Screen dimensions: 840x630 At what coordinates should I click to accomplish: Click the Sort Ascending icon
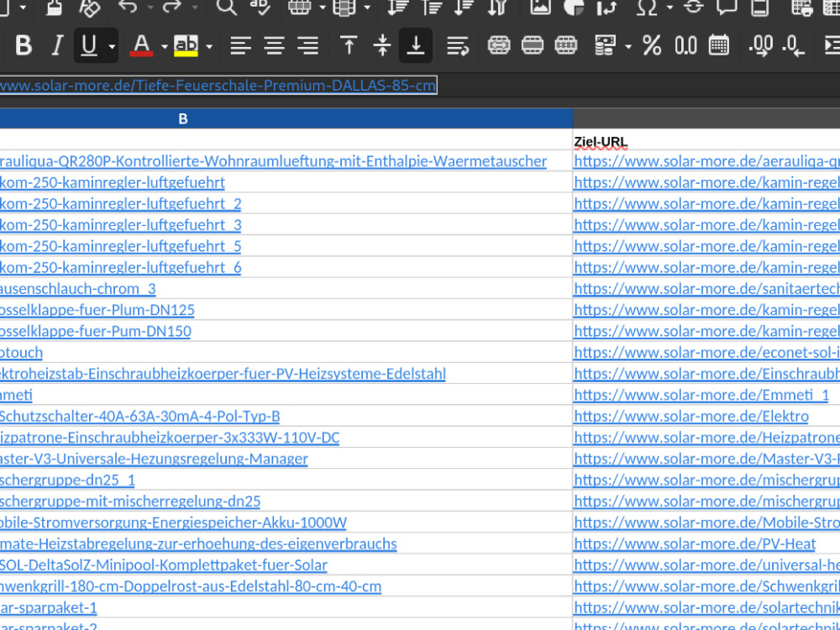[x=431, y=8]
